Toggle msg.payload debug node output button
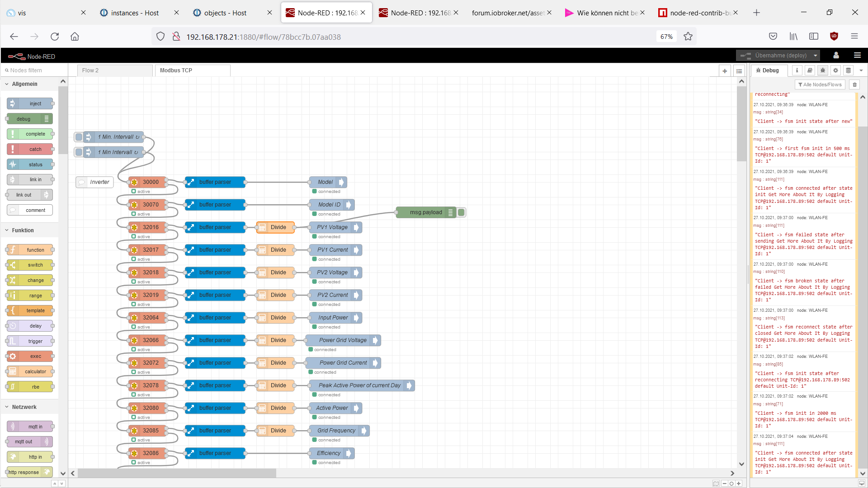The height and width of the screenshot is (488, 868). click(461, 212)
